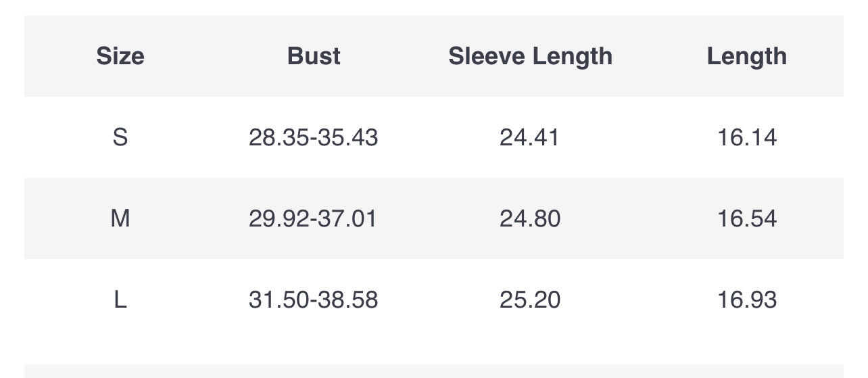The width and height of the screenshot is (868, 378).
Task: Click the gray header row background
Action: [434, 56]
